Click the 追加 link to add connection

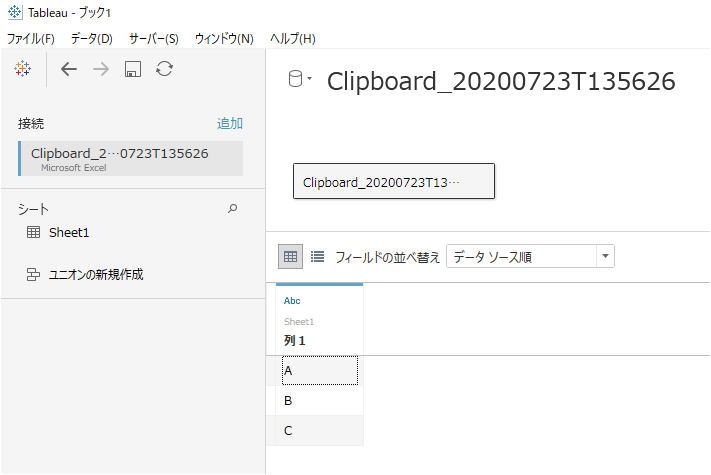(x=230, y=123)
